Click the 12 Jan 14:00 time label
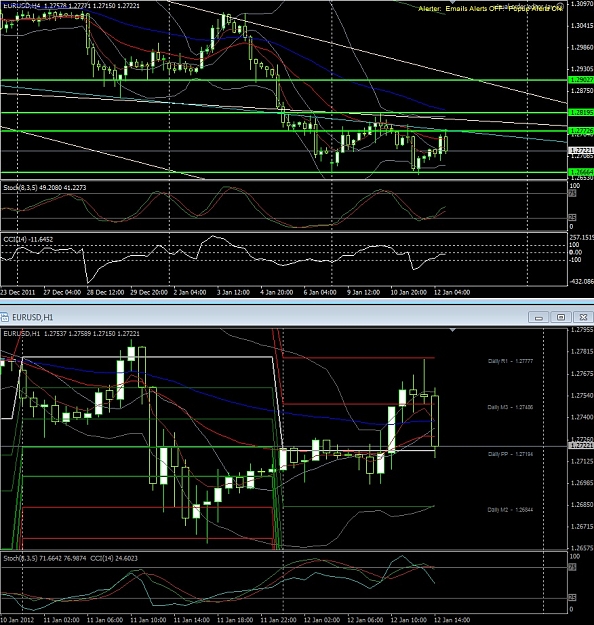The width and height of the screenshot is (594, 625). tap(452, 620)
